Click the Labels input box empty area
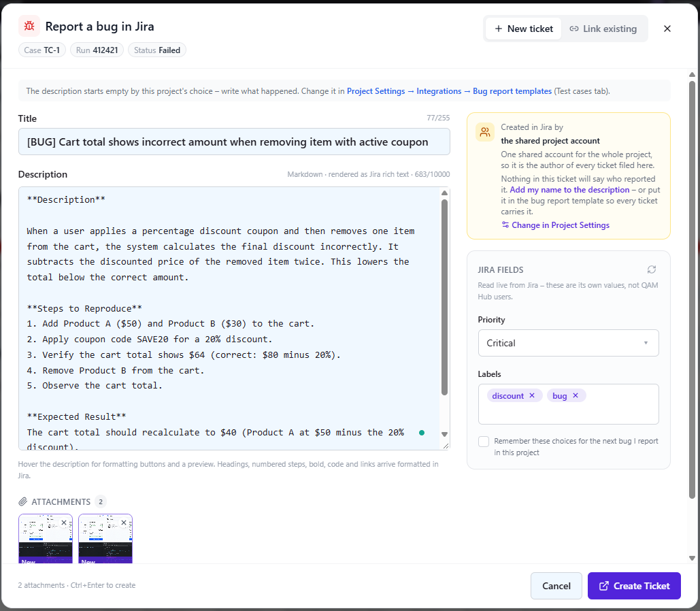This screenshot has height=611, width=700. click(x=568, y=413)
